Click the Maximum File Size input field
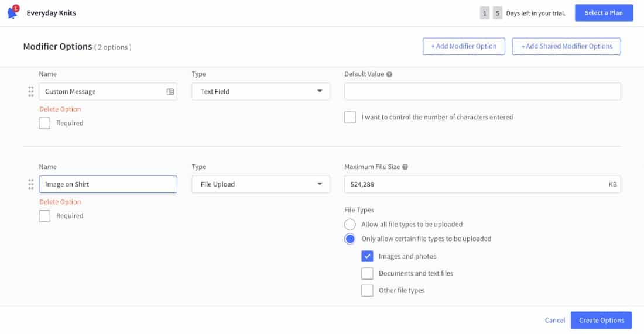This screenshot has height=334, width=644. (x=474, y=184)
